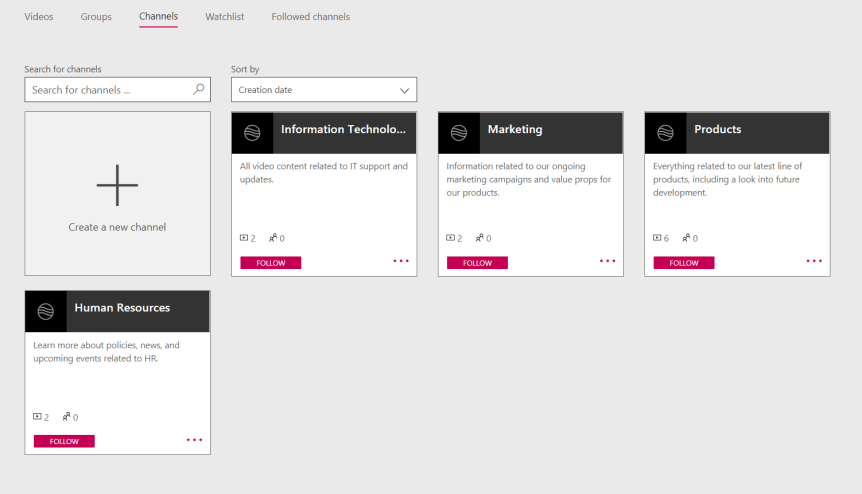Open the Information Technology channel title
This screenshot has height=494, width=862.
pyautogui.click(x=343, y=130)
